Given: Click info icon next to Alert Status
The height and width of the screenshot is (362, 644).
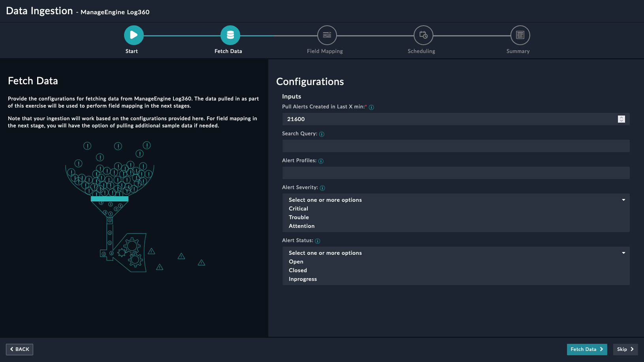Looking at the screenshot, I should [318, 241].
